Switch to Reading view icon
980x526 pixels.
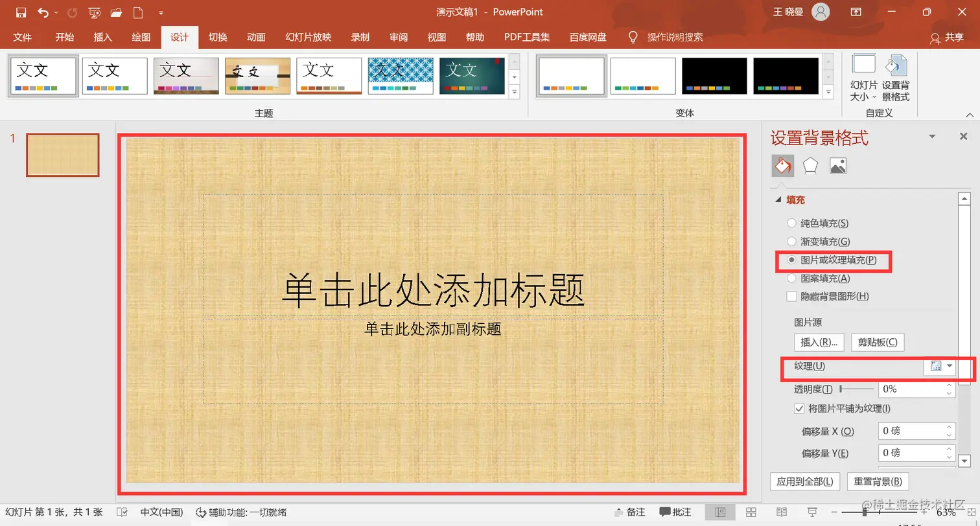[x=782, y=512]
